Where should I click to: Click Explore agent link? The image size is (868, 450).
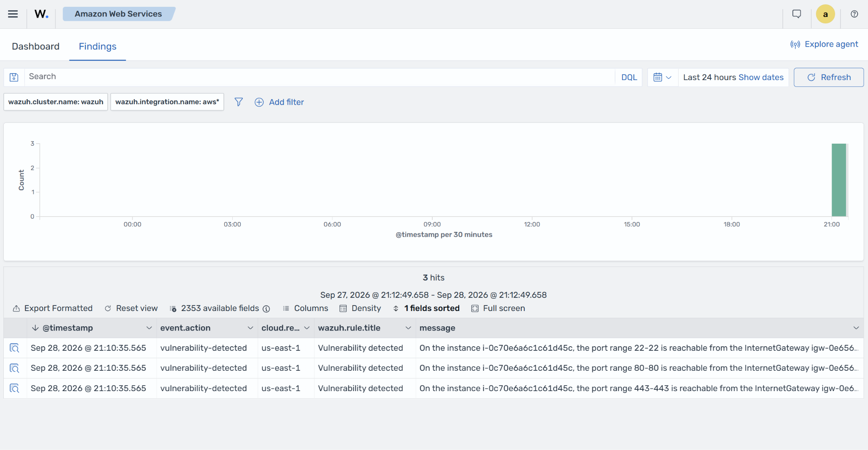click(x=824, y=44)
